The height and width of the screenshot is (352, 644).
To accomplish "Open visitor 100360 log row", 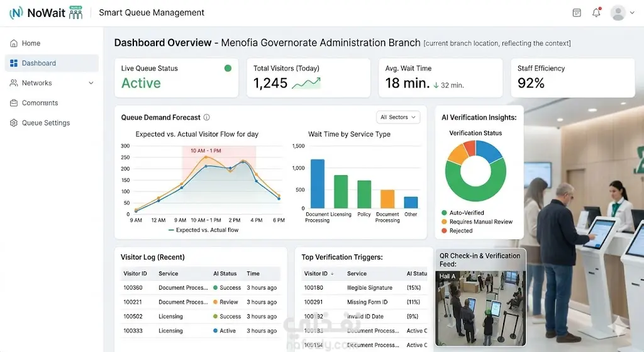I will point(201,288).
